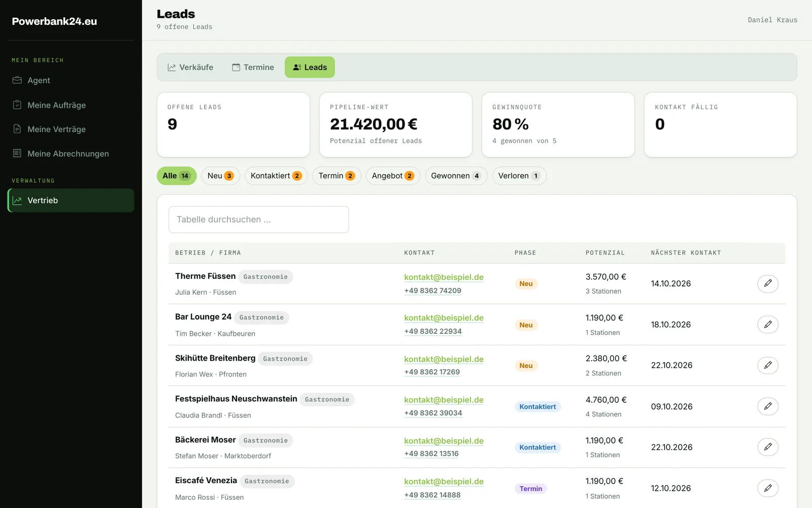The image size is (812, 508).
Task: Select the Verloren filter chip
Action: [519, 176]
